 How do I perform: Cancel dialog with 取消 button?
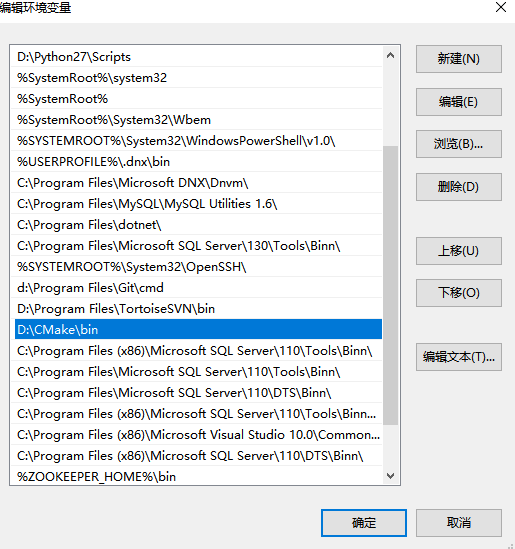pos(459,523)
